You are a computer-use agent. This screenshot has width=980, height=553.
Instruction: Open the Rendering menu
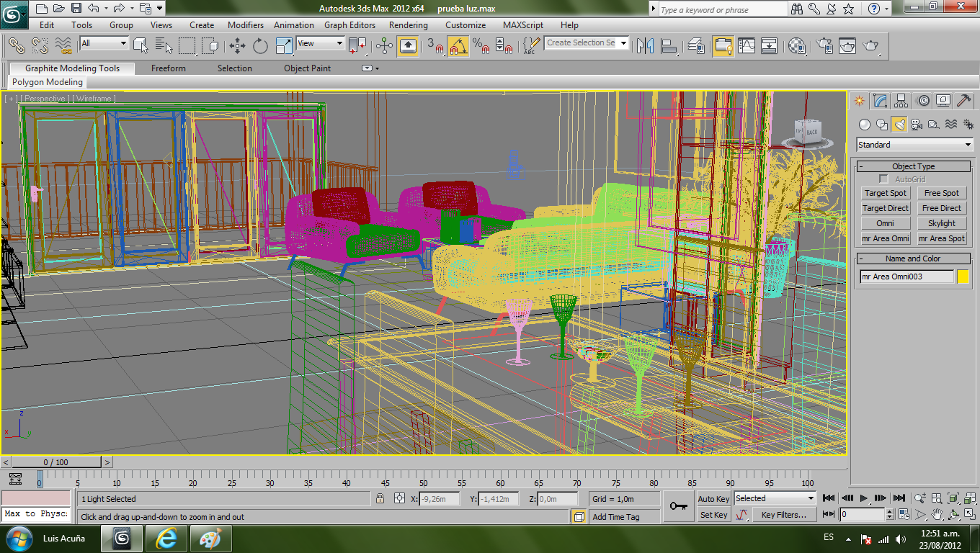tap(408, 25)
